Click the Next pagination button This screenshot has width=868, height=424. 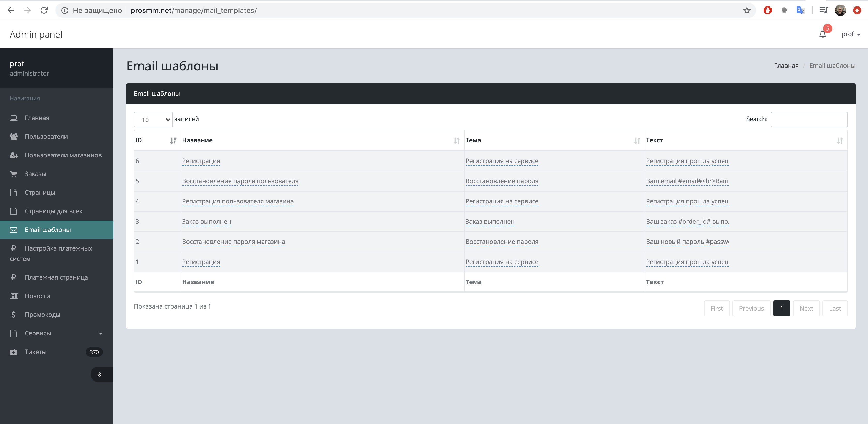[806, 308]
